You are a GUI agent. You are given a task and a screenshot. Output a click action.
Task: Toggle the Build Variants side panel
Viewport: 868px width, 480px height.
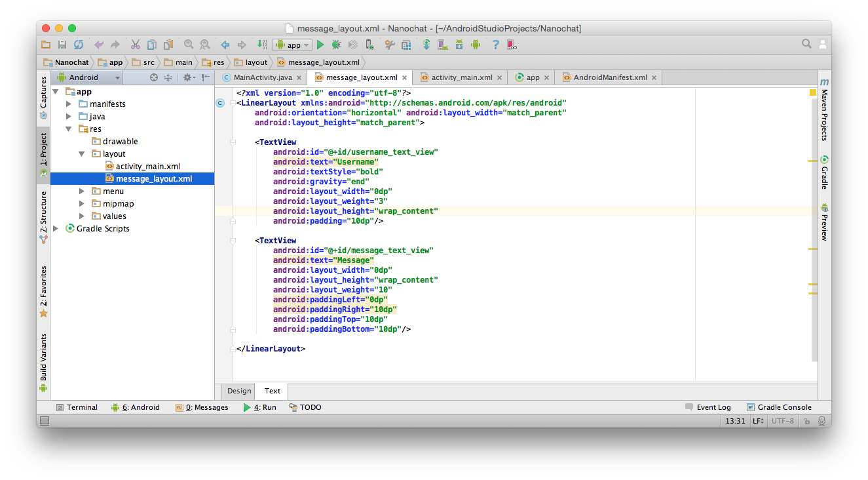click(43, 362)
